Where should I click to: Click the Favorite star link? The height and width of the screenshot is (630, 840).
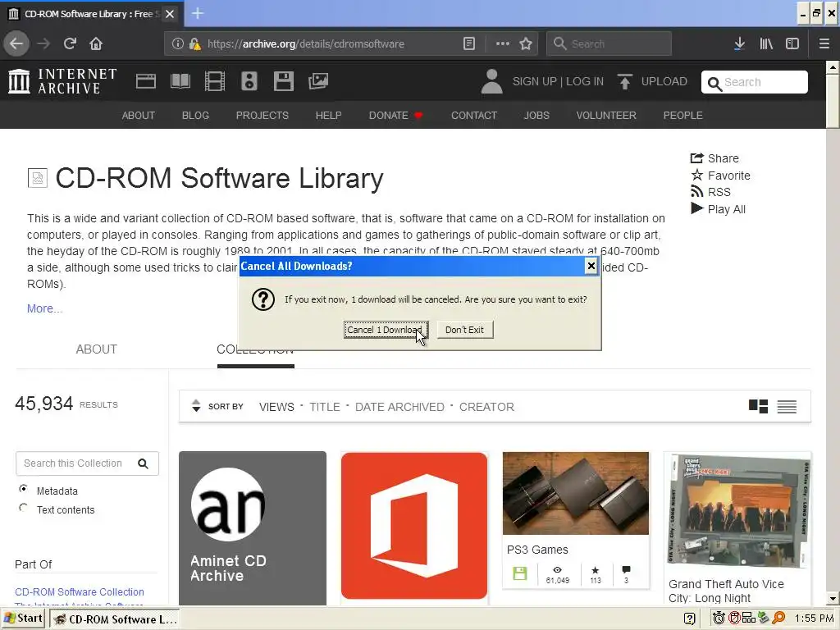point(720,176)
